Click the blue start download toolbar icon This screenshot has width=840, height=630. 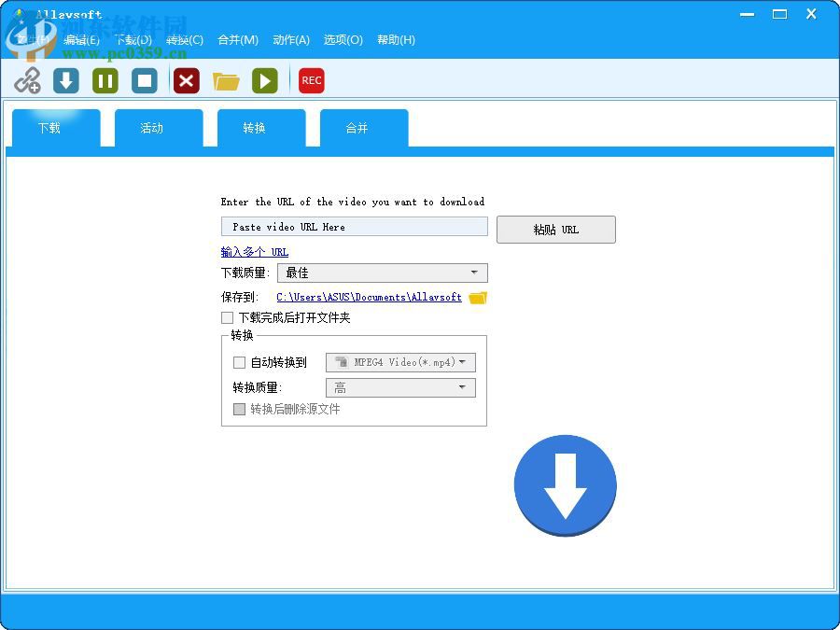tap(65, 80)
